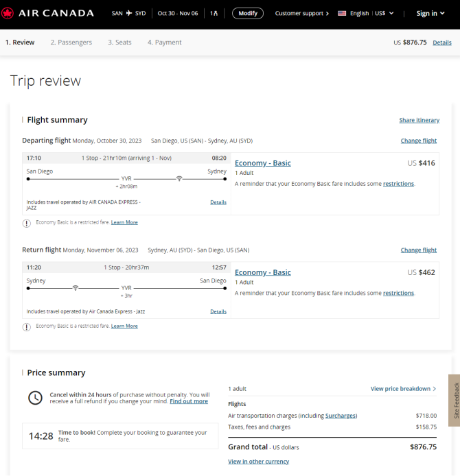Screen dimensions: 460x476
Task: Click Find out more about 24-hour cancellation
Action: [189, 401]
